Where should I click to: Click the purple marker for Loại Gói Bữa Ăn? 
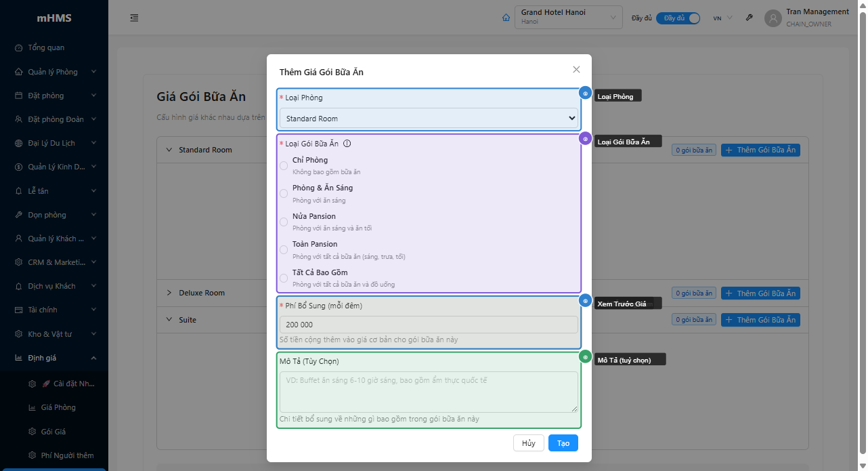pos(586,139)
